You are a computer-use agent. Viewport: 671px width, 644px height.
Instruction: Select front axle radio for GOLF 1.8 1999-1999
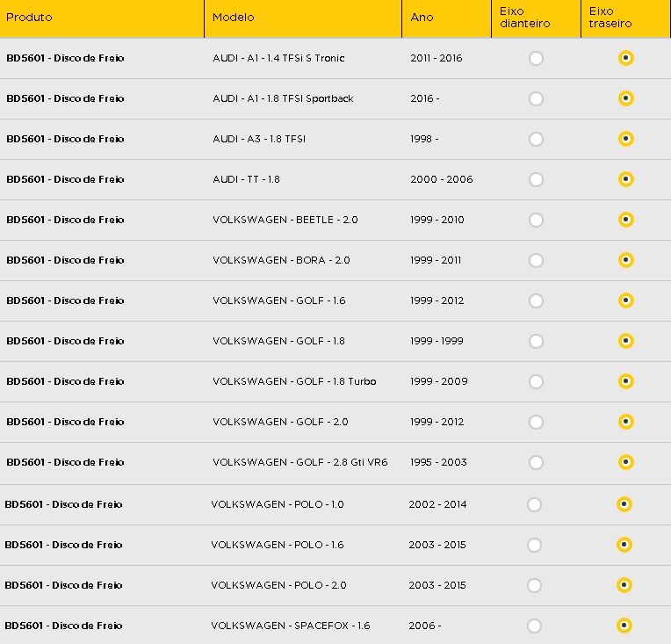click(x=536, y=341)
